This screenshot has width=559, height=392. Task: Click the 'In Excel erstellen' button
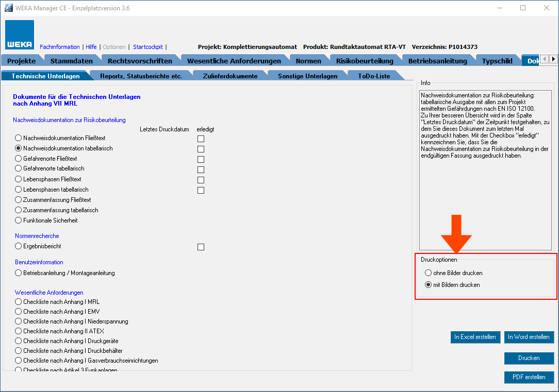(x=475, y=337)
